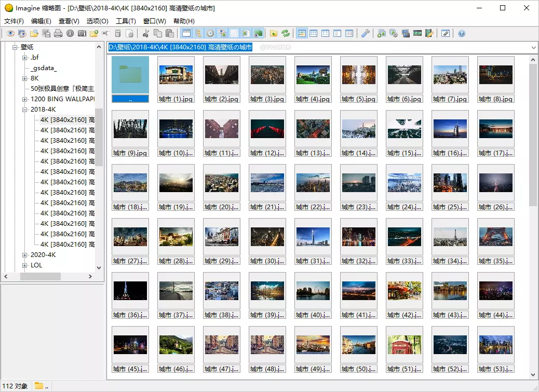Click the 112 对象 status bar text

tap(15, 386)
